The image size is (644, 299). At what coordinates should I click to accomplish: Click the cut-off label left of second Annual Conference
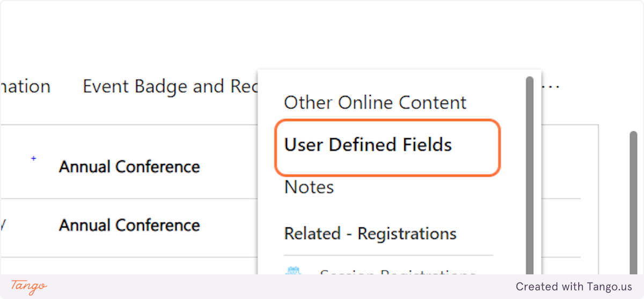pos(3,225)
